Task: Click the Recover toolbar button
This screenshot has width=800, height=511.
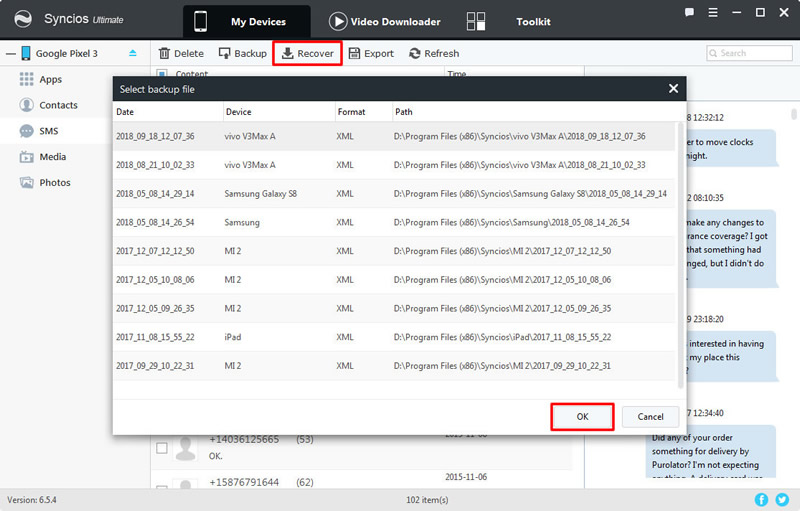Action: (x=307, y=54)
